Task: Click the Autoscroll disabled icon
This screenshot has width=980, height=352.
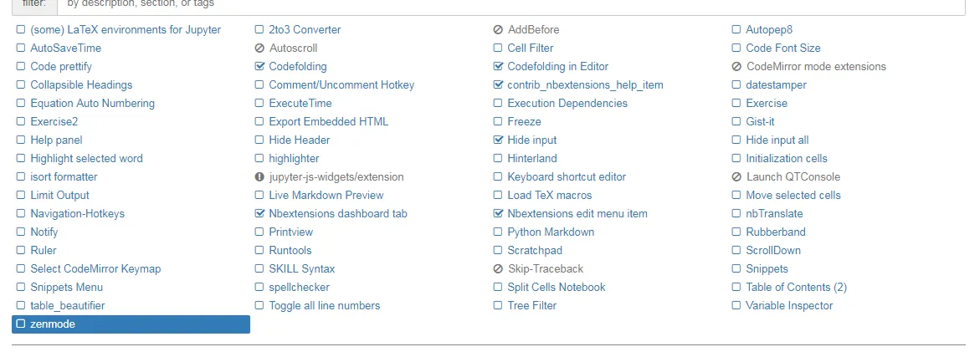Action: (x=259, y=48)
